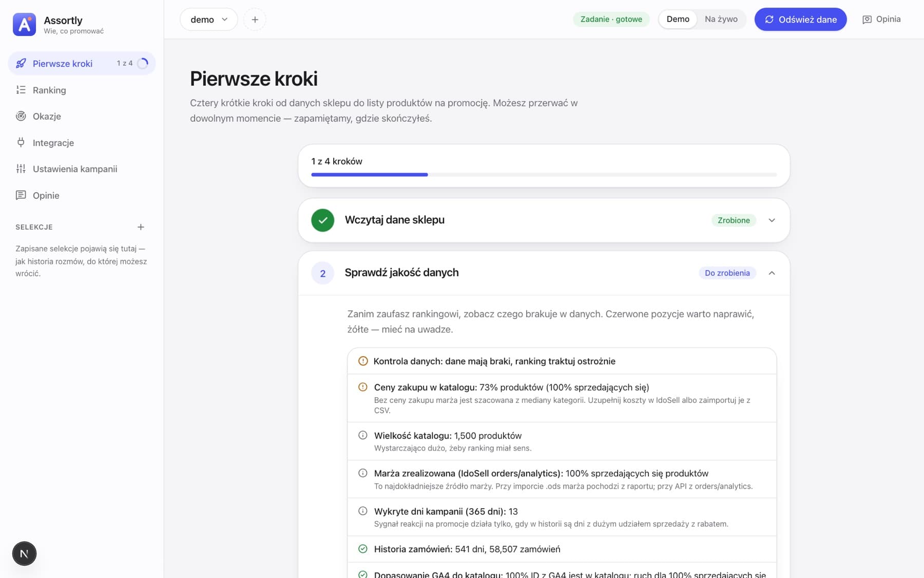Screen dimensions: 924x578
Task: Click Marża zrealizowana row text
Action: pos(541,473)
